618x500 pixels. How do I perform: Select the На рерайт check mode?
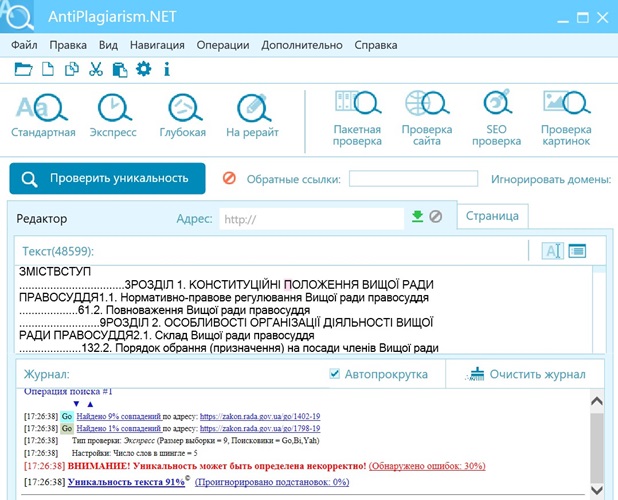pos(252,116)
